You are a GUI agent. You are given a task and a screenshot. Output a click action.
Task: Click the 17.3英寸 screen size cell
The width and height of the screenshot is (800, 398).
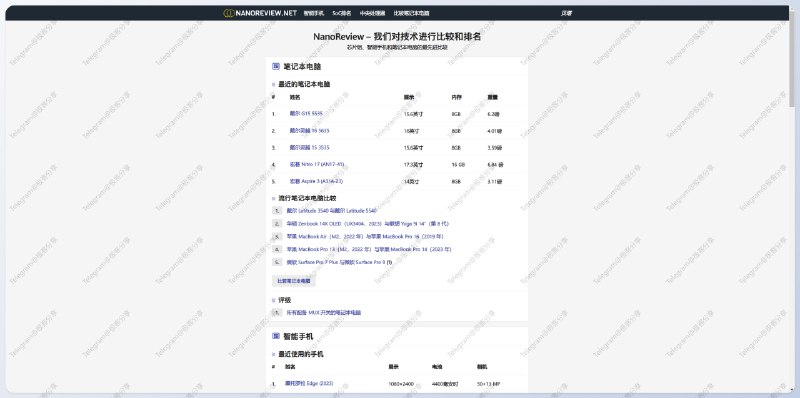pos(413,165)
